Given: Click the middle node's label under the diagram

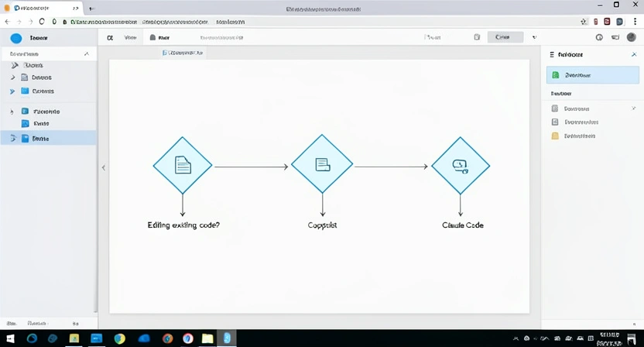Looking at the screenshot, I should click(x=323, y=225).
